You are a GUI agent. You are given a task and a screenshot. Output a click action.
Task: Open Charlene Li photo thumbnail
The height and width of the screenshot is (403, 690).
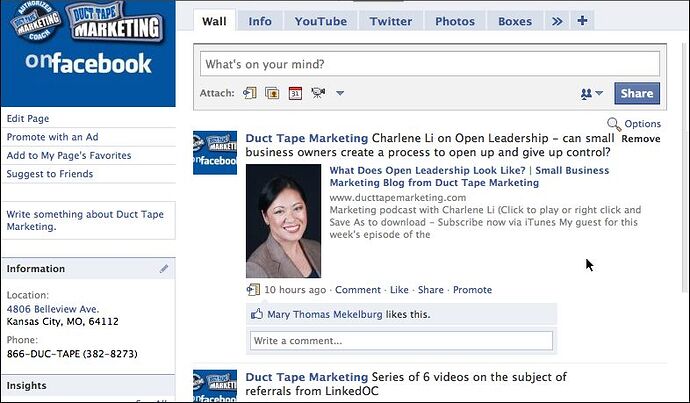pyautogui.click(x=283, y=221)
